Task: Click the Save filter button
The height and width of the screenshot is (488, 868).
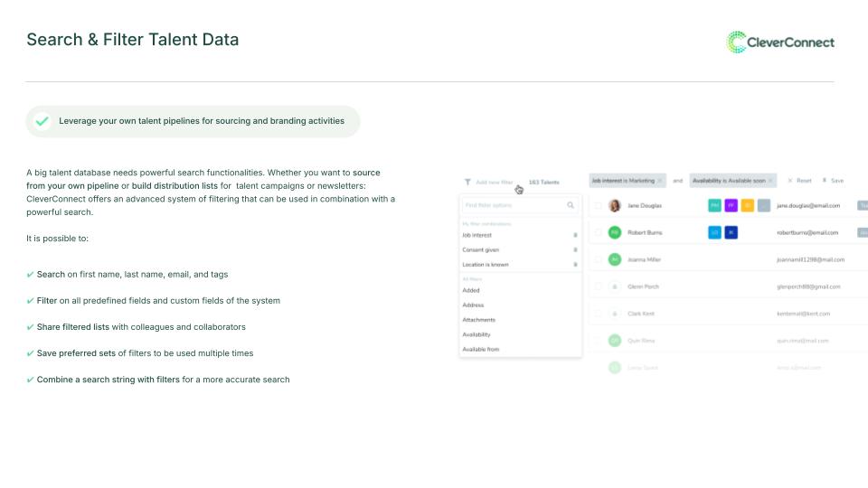Action: pyautogui.click(x=833, y=181)
